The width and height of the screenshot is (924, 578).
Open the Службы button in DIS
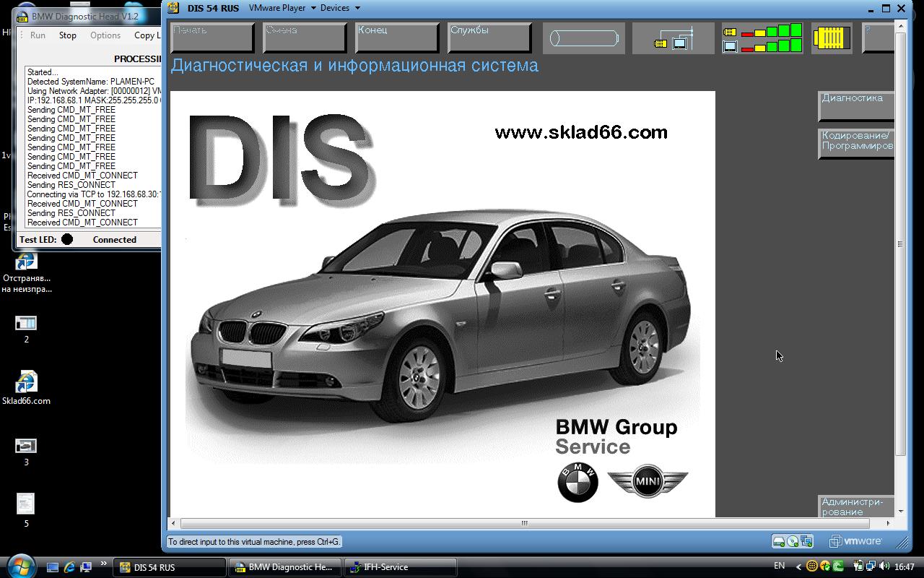[489, 38]
